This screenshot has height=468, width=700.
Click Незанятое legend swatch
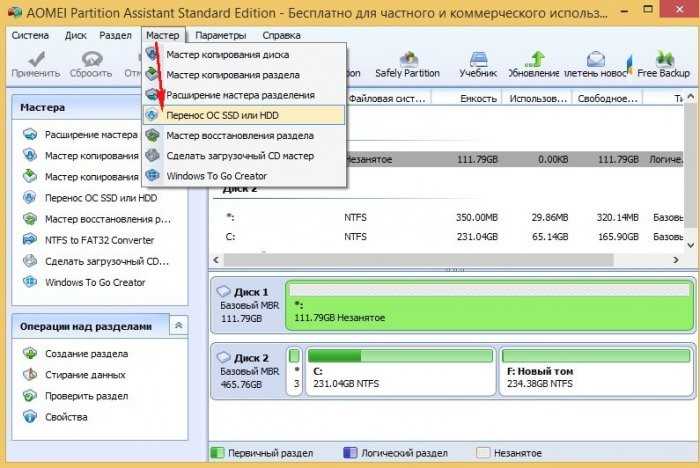(483, 452)
